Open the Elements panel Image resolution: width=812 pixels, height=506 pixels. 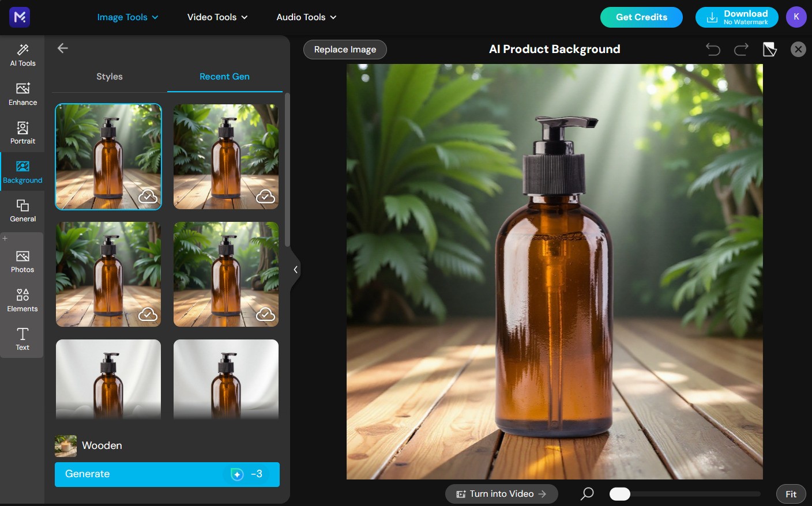(22, 300)
